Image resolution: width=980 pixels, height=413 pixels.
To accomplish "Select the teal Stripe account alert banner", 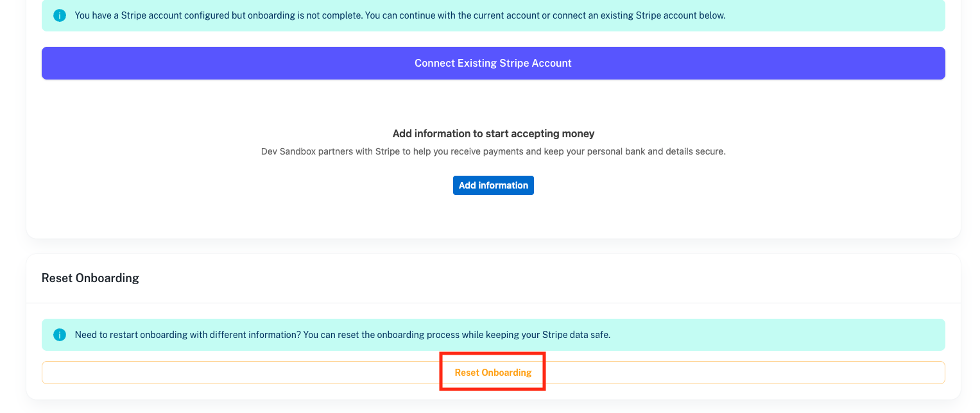I will point(834,15).
